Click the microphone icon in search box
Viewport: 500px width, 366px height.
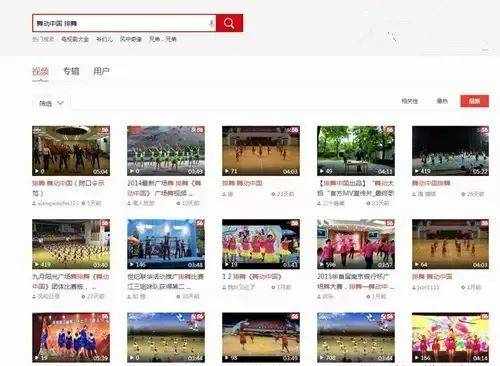(211, 23)
